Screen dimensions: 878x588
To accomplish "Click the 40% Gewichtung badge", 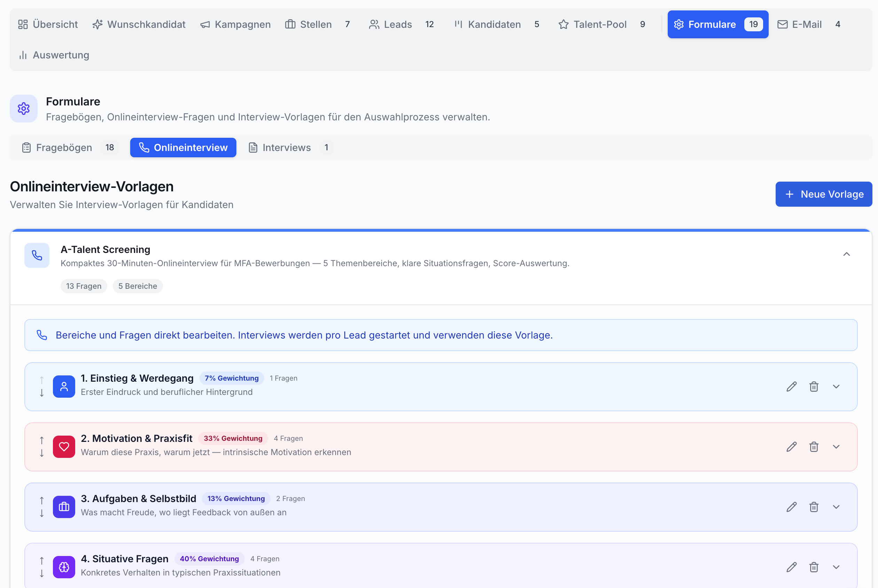I will pos(209,559).
